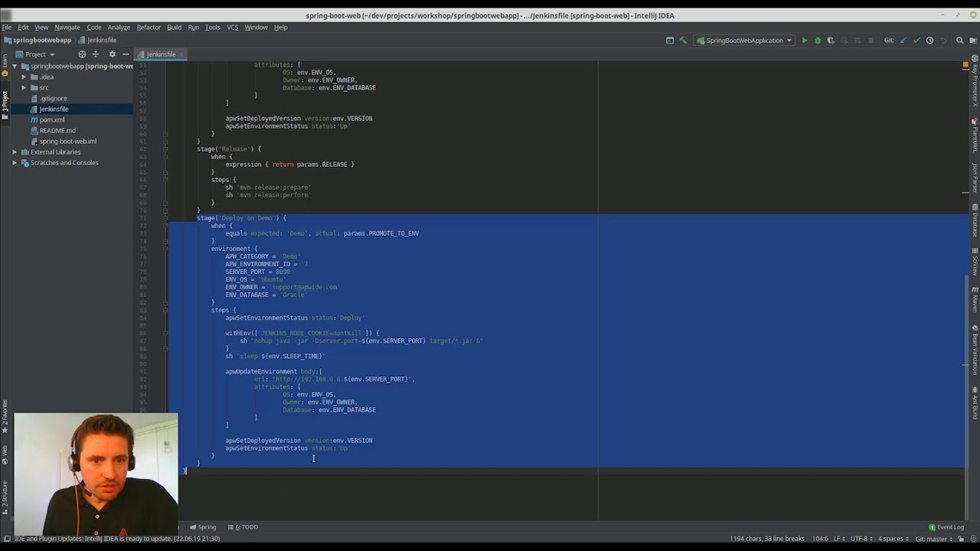Open the Ant Build side panel
This screenshot has height=551, width=980.
coord(975,403)
